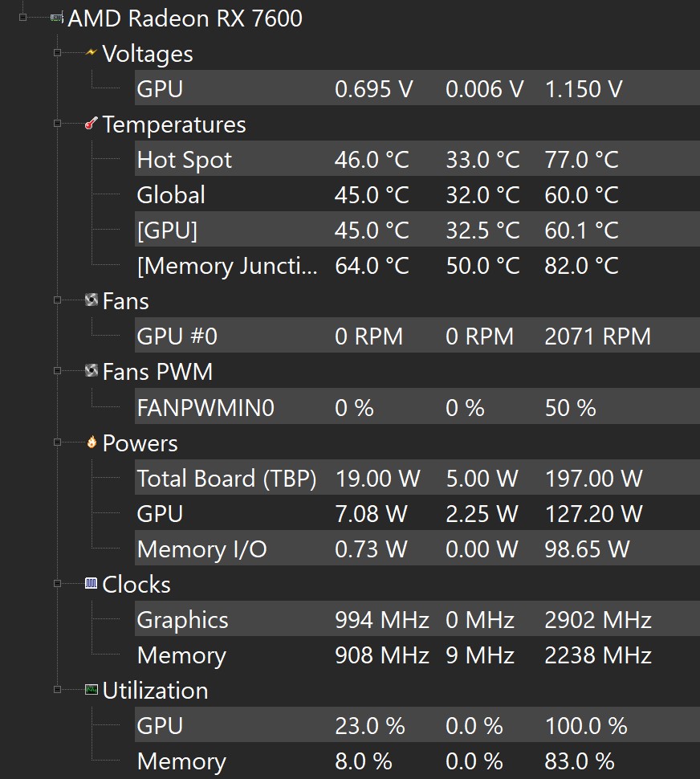Collapse the Powers section
The height and width of the screenshot is (779, 700).
(x=57, y=443)
